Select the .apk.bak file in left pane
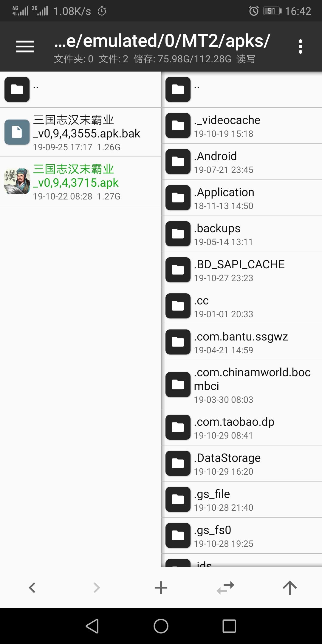The image size is (322, 644). 80,132
